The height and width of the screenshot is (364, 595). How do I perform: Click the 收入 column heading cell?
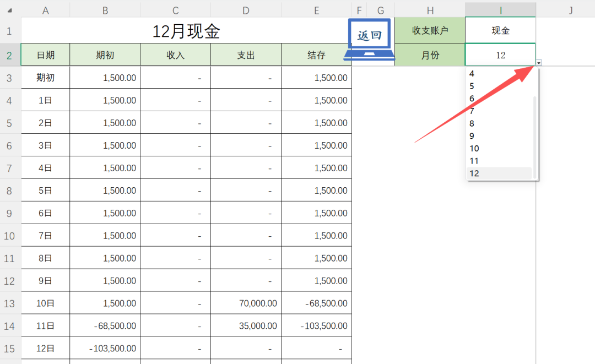pyautogui.click(x=175, y=55)
